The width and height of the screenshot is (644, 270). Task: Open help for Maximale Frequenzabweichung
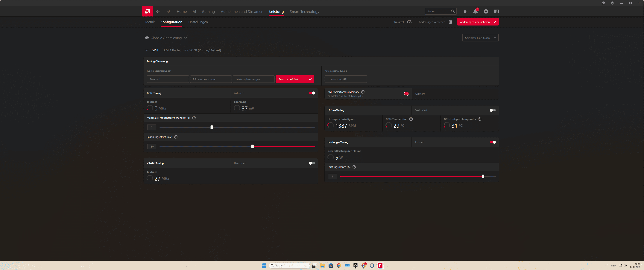pyautogui.click(x=194, y=118)
